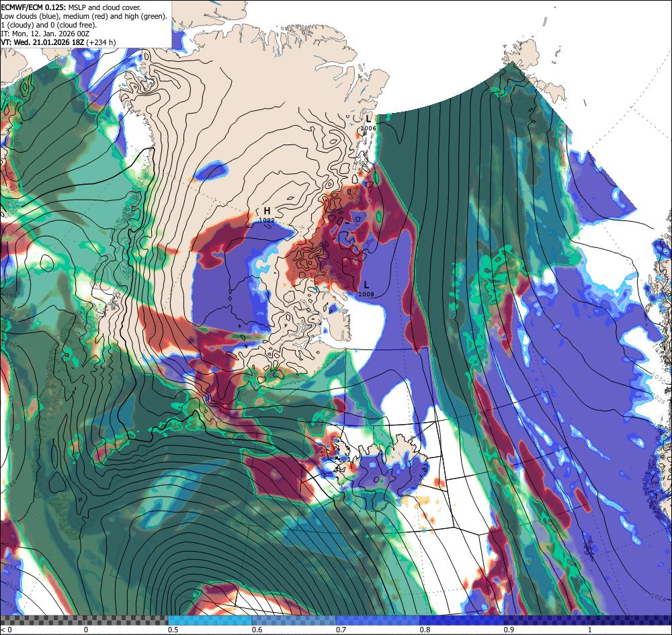The width and height of the screenshot is (672, 635).
Task: Click the L low-pressure marker above 1006
Action: point(368,119)
